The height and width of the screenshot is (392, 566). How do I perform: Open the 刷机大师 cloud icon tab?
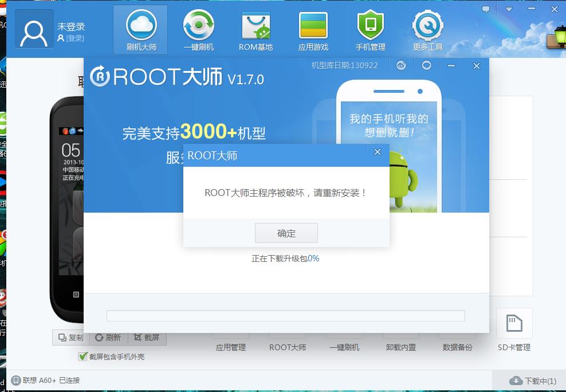tap(141, 30)
